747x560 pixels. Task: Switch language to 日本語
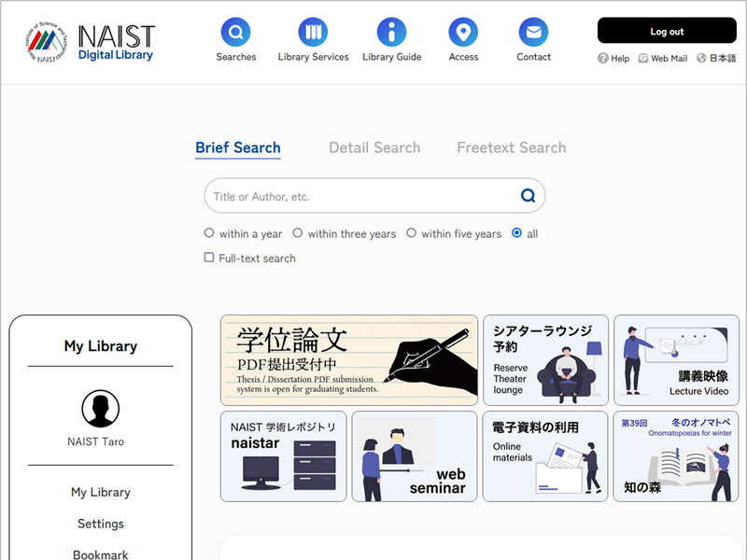716,58
